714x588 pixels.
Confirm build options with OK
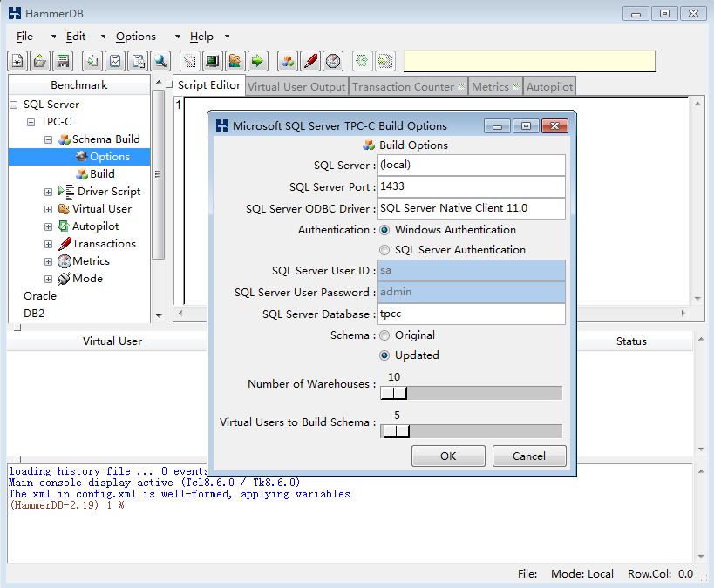(448, 456)
